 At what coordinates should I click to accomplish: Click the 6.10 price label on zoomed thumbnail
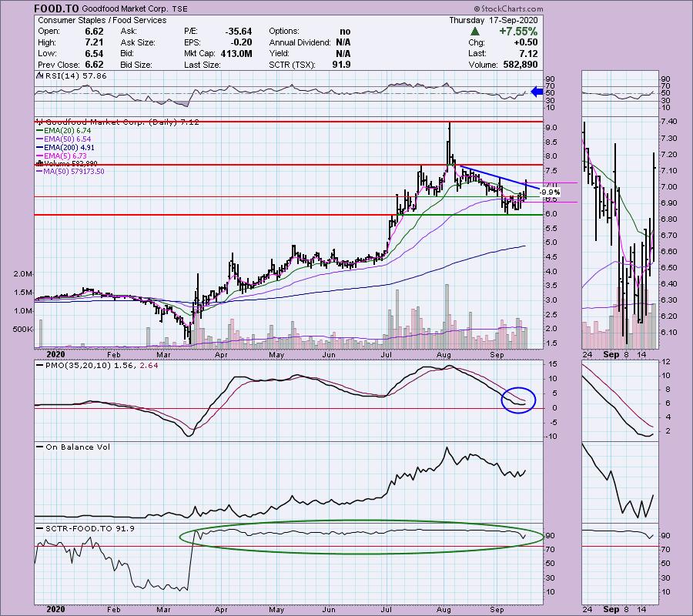click(x=670, y=333)
